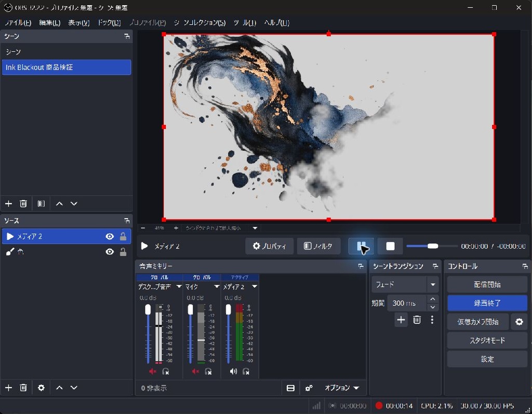Undock the audio mixer panel
The width and height of the screenshot is (532, 414).
tap(361, 266)
